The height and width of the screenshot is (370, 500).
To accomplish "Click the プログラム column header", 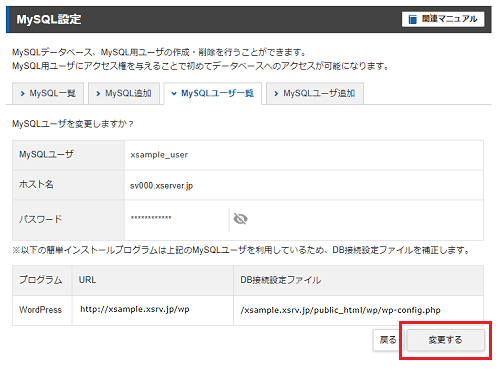I will [x=42, y=280].
